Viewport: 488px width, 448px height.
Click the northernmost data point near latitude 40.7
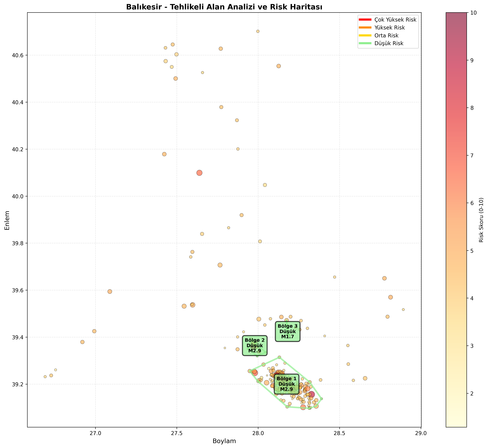[258, 31]
